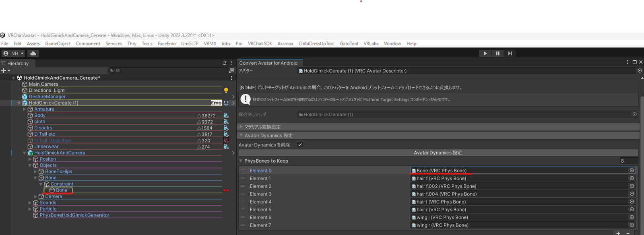The width and height of the screenshot is (644, 235).
Task: Switch to Convert Avatar for Android tab
Action: coord(268,63)
